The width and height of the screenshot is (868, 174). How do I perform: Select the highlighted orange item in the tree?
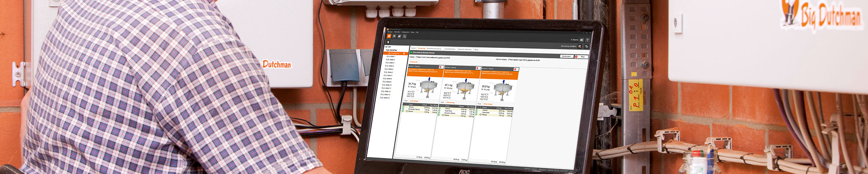coord(396,53)
